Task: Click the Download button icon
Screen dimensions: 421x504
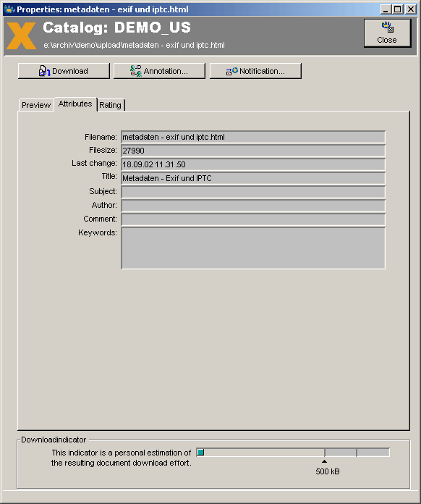Action: tap(44, 71)
